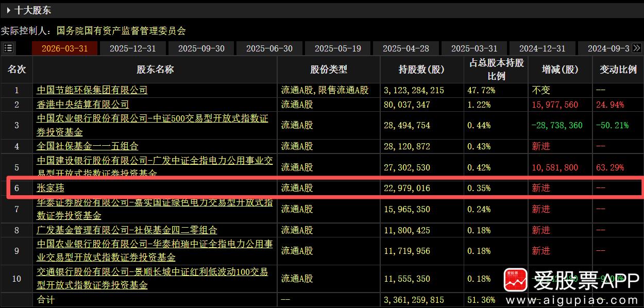Image resolution: width=644 pixels, height=308 pixels.
Task: Select the total 51.36% cell
Action: pos(481,300)
